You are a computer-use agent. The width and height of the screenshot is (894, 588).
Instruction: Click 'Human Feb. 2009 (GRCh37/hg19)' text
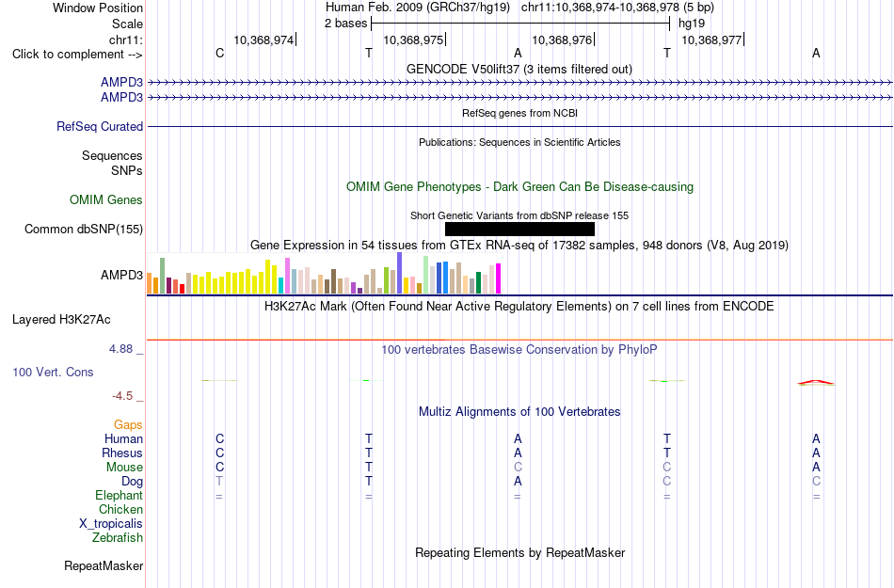click(x=418, y=8)
